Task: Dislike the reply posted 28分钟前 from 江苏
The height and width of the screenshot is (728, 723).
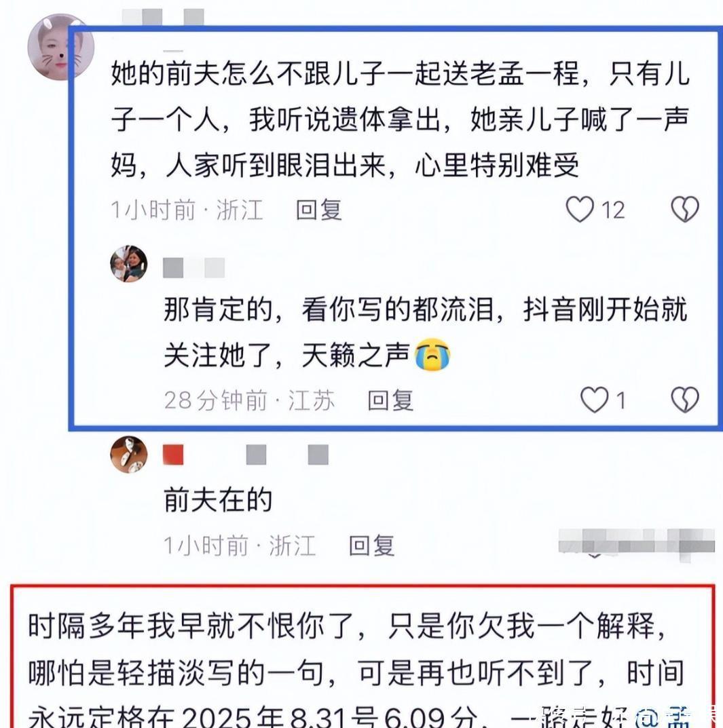Action: click(685, 400)
